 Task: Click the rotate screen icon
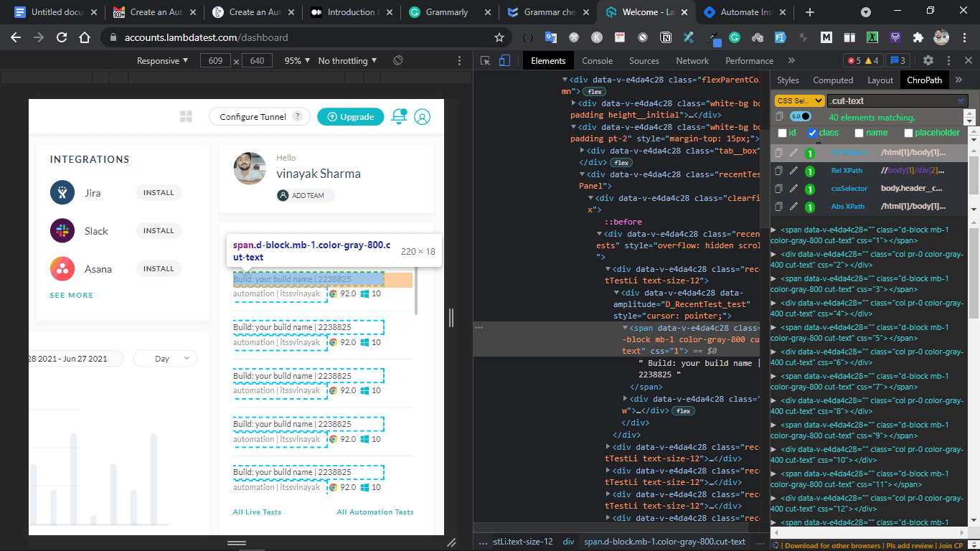pyautogui.click(x=398, y=61)
